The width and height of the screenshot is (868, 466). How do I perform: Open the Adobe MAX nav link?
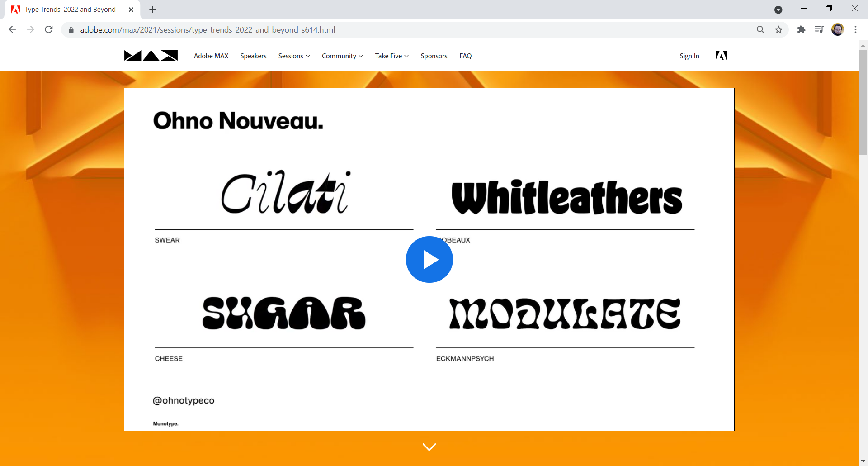(x=211, y=56)
